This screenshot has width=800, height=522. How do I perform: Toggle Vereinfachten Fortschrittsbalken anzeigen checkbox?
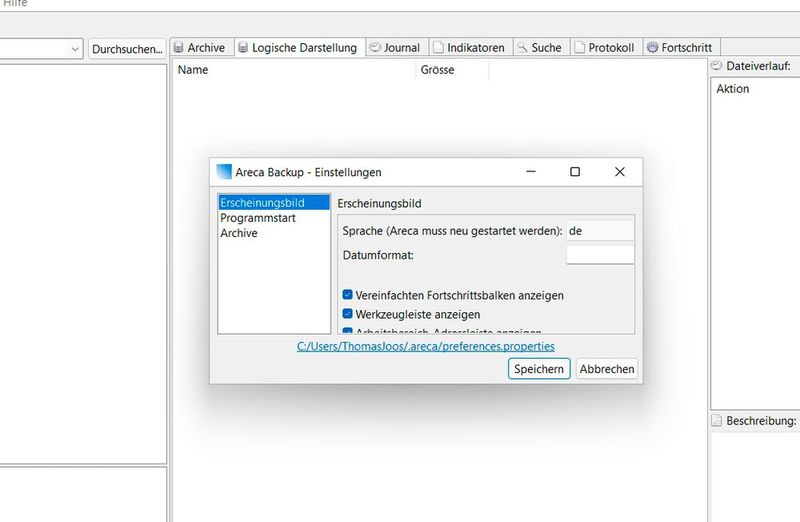tap(347, 295)
